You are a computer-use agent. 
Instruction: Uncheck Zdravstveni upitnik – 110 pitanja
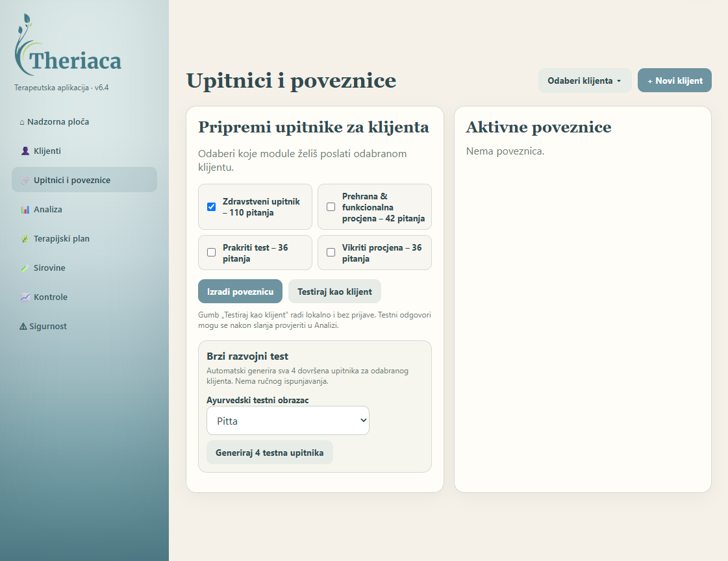point(211,207)
